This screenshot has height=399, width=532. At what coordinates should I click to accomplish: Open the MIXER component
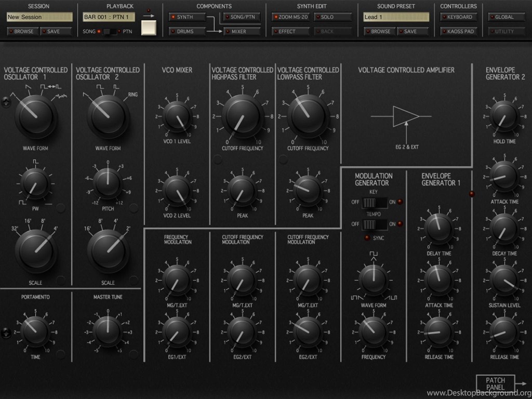242,31
